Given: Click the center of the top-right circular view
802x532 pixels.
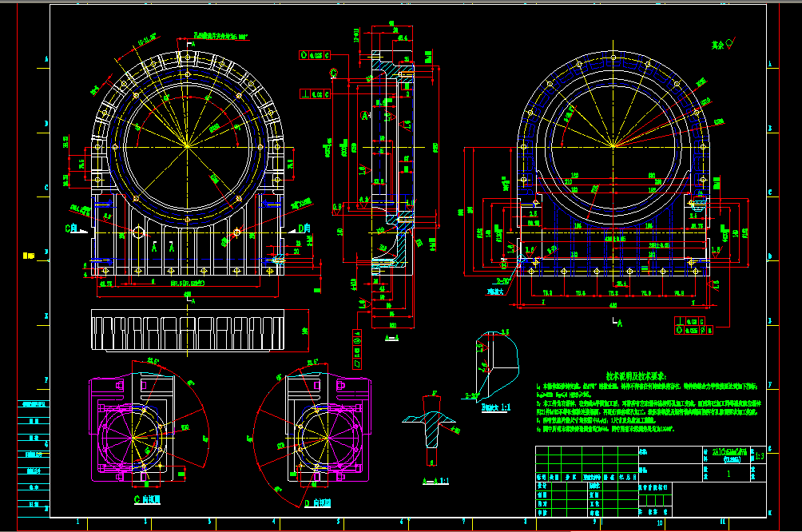Looking at the screenshot, I should pyautogui.click(x=612, y=146).
